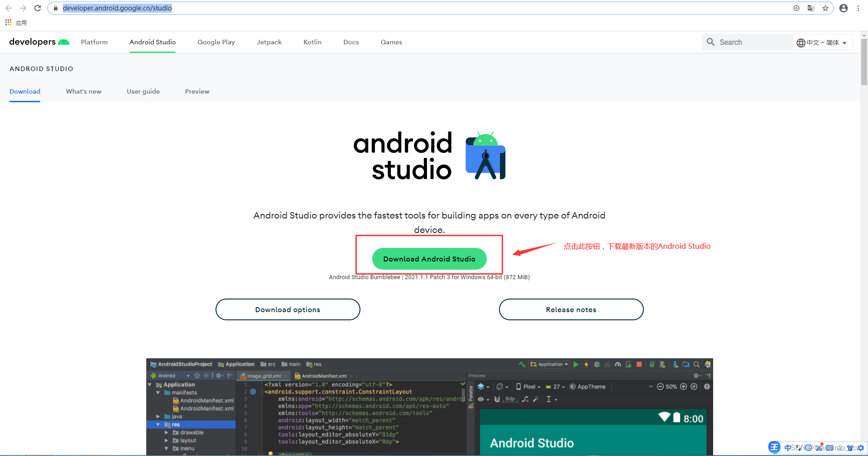This screenshot has width=868, height=456.
Task: Click the browser back arrow
Action: click(x=9, y=8)
